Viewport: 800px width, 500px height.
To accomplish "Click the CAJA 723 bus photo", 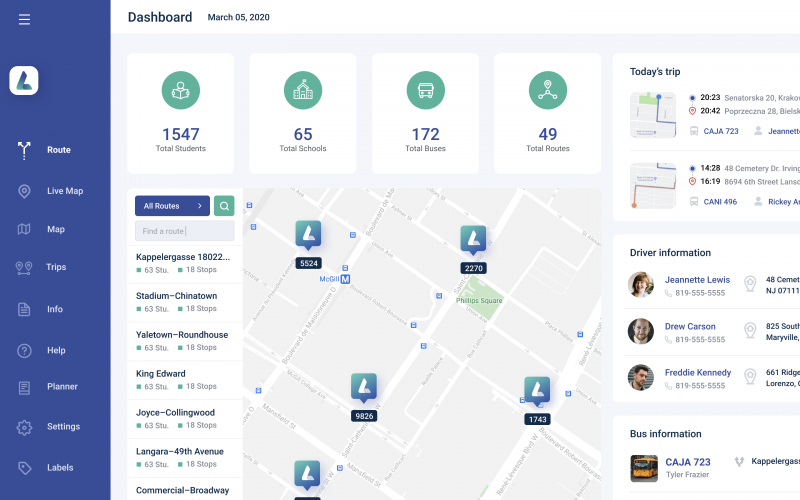I will click(644, 468).
